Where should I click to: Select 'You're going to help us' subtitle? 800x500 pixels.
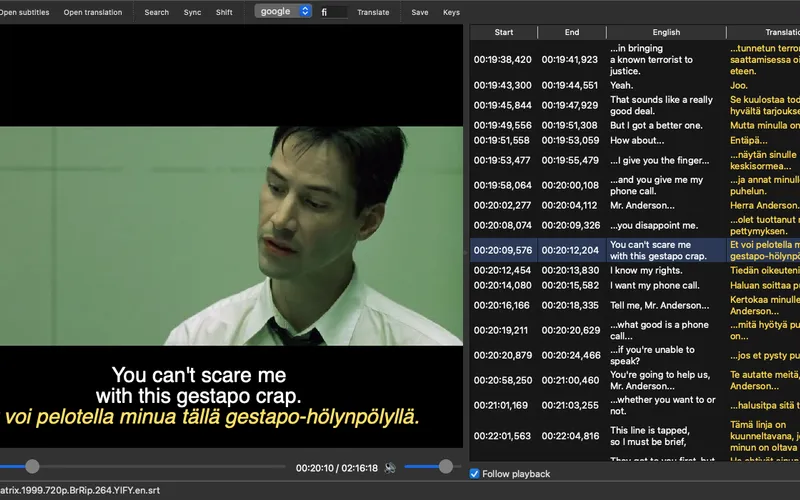pos(660,380)
